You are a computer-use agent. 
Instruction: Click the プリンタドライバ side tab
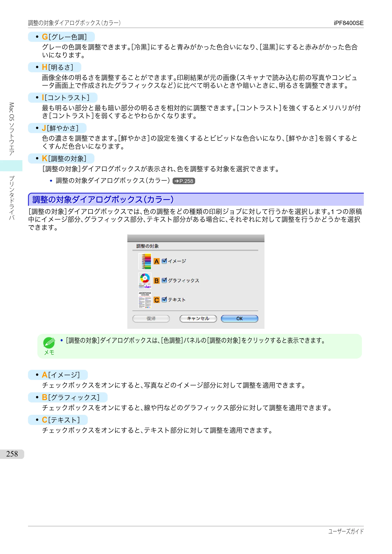tap(11, 198)
